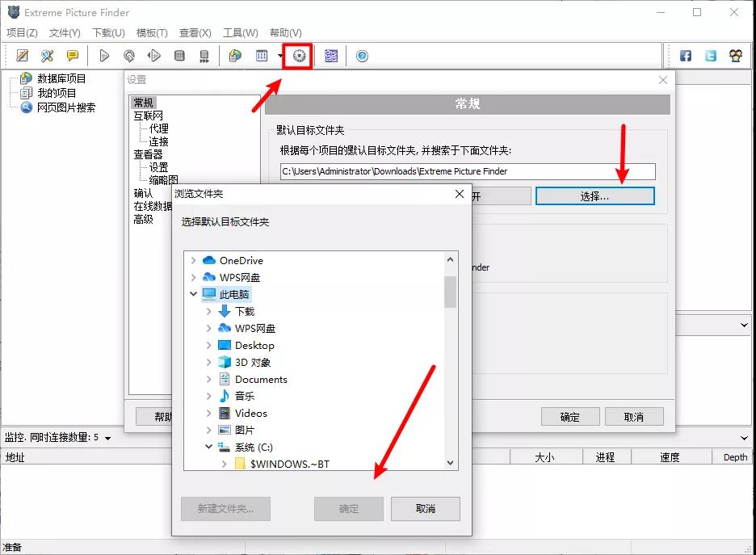Click the default target folder path field
756x555 pixels.
[468, 171]
